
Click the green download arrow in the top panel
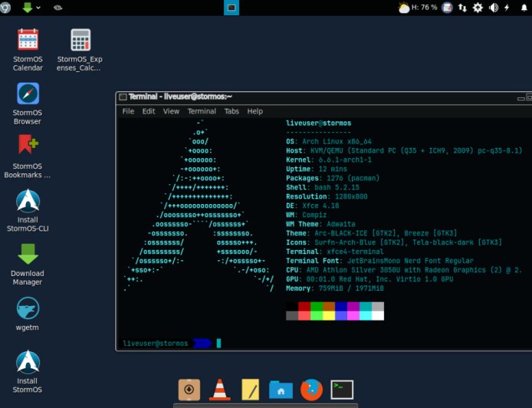(28, 8)
